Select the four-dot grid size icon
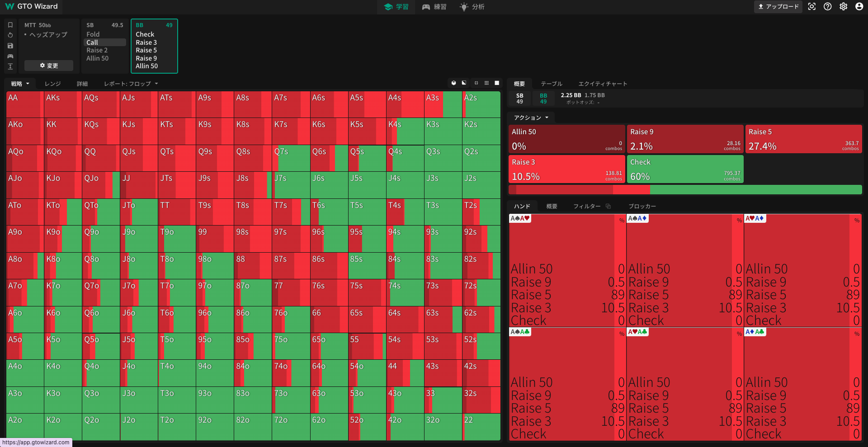Screen dimensions: 868x447 point(476,83)
